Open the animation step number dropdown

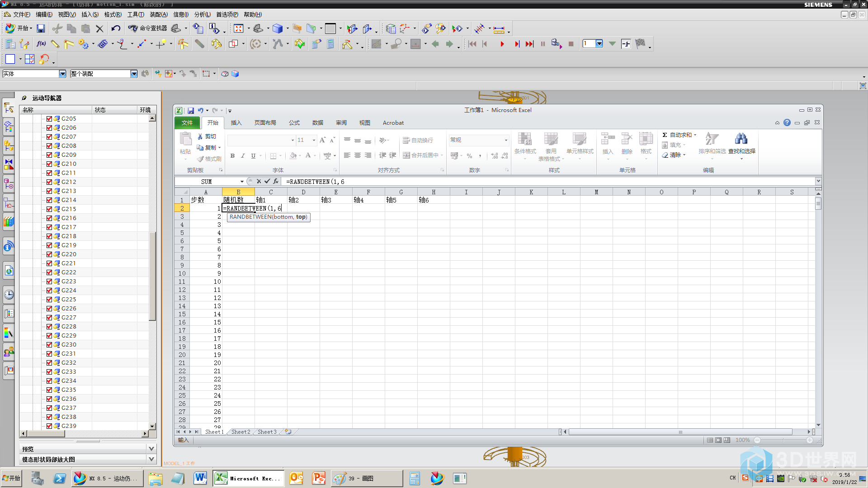point(599,44)
